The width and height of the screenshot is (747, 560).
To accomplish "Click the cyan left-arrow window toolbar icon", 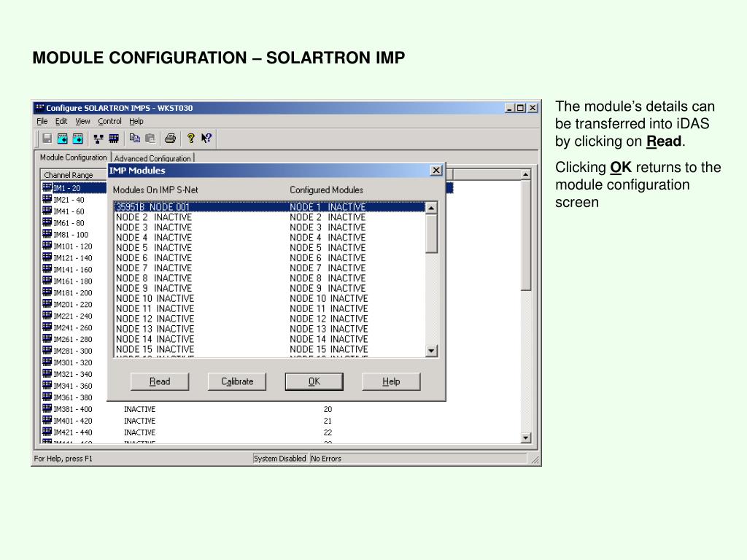I will point(63,139).
